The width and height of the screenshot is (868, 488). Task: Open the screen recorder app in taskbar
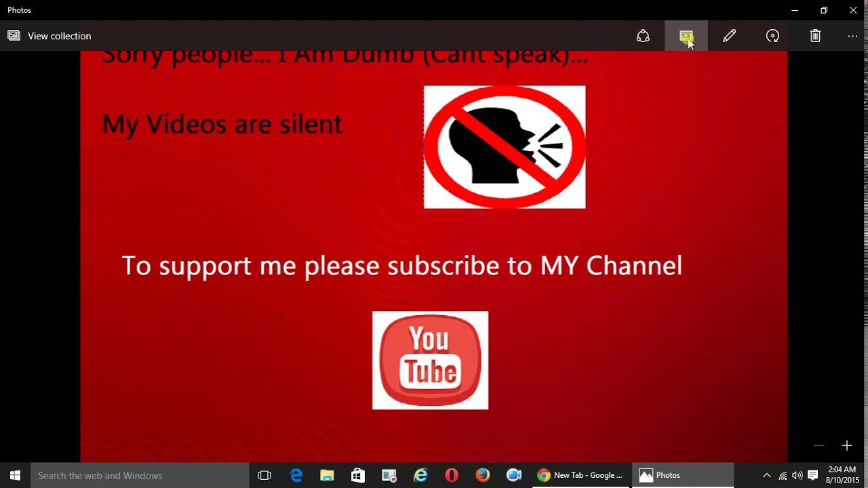(x=389, y=475)
